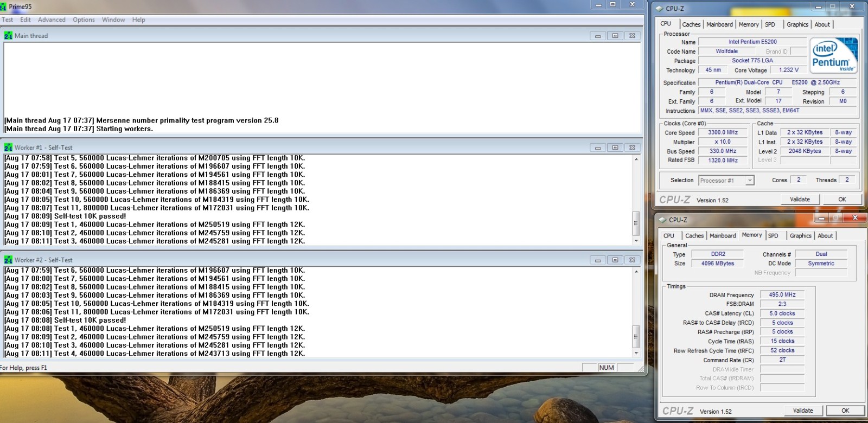Switch to Mainboard tab in lower CPU-Z
Screen dimensions: 868x423
coord(723,236)
